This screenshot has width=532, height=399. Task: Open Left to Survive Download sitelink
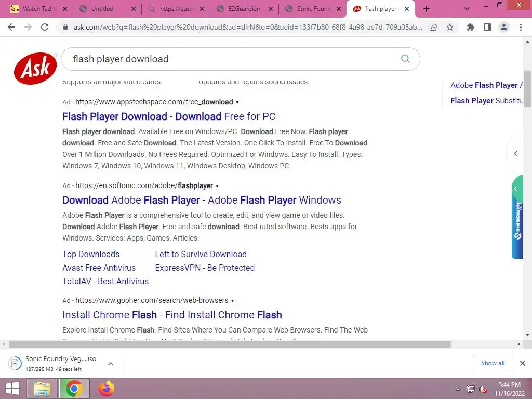tap(201, 254)
